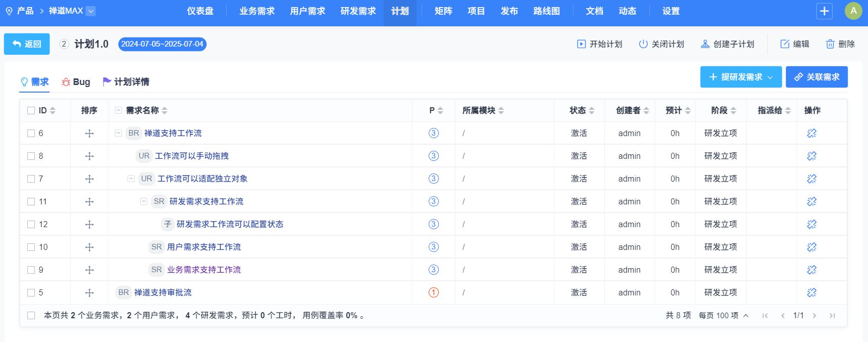Click the drag-sort handle for story 8
Screen dimensions: 868x342
tap(90, 156)
